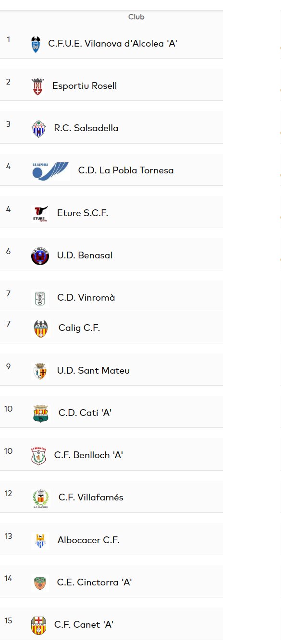
Task: Click the Calig C.F. bat crest
Action: pos(41,329)
